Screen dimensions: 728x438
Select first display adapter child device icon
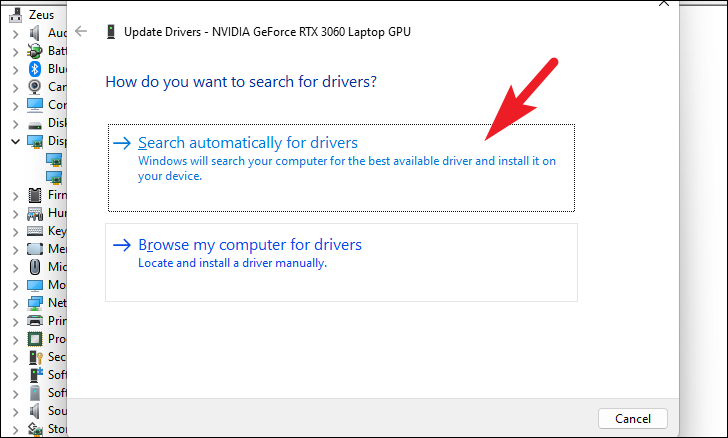click(x=54, y=159)
